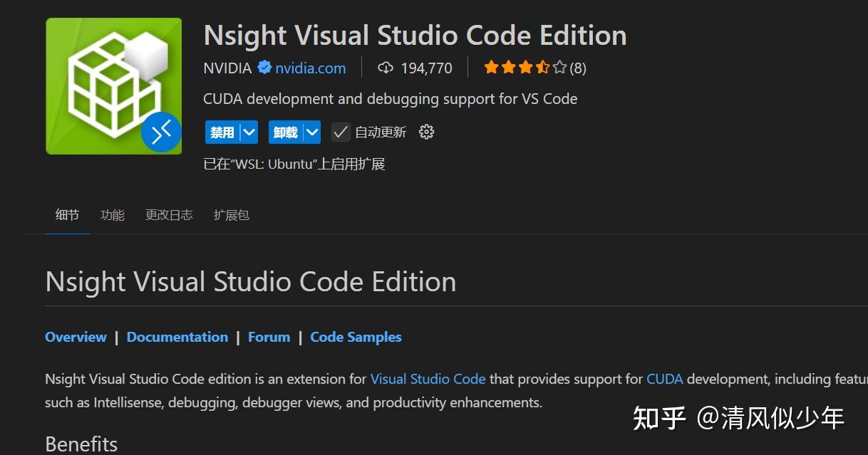Open the Overview link
This screenshot has height=455, width=868.
76,337
